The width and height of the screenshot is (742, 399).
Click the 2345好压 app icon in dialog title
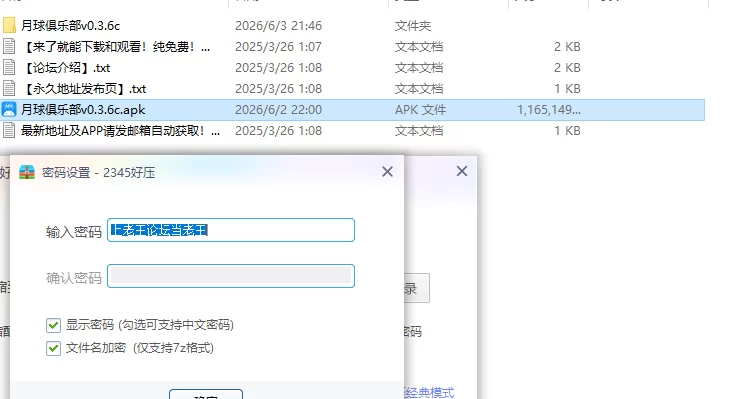(27, 172)
